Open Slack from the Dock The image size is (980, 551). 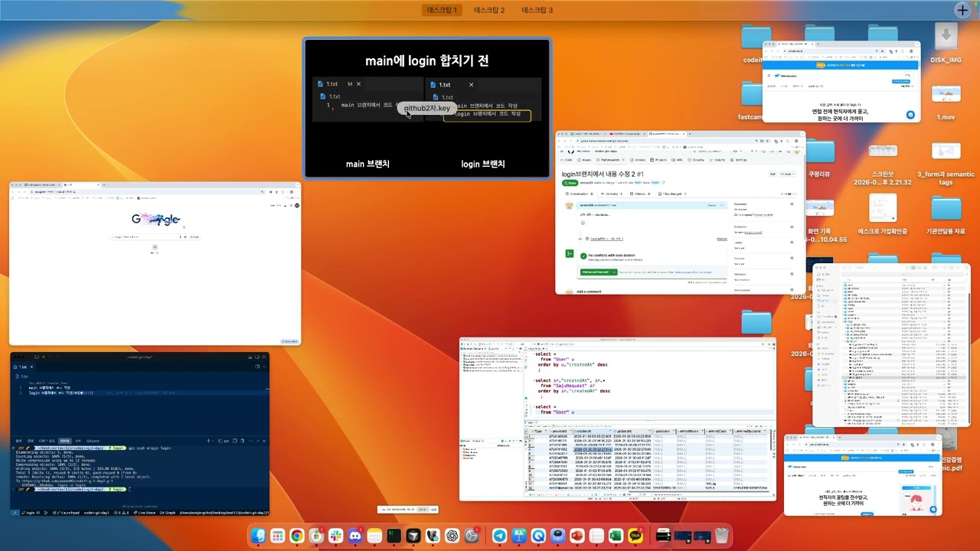point(335,536)
